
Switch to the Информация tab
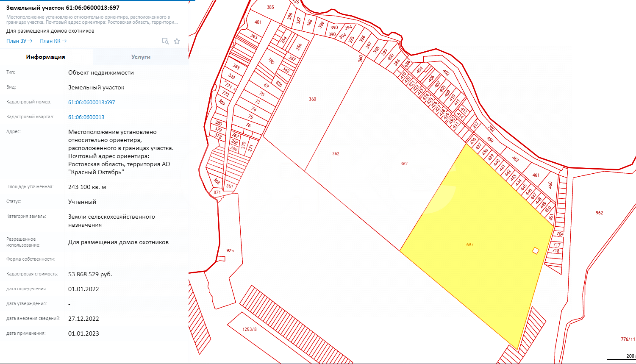tap(45, 57)
